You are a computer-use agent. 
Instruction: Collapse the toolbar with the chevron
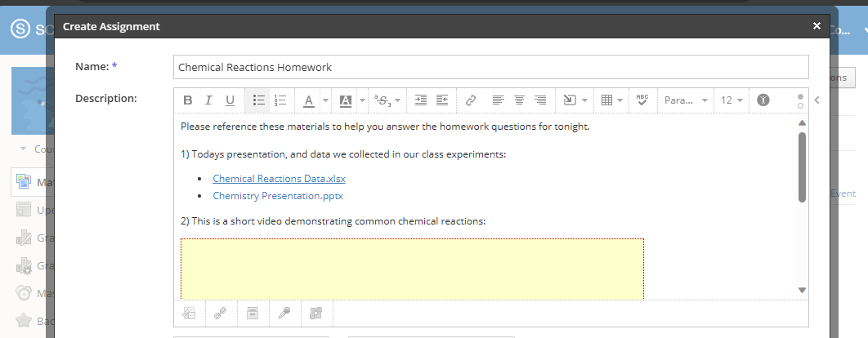click(817, 100)
